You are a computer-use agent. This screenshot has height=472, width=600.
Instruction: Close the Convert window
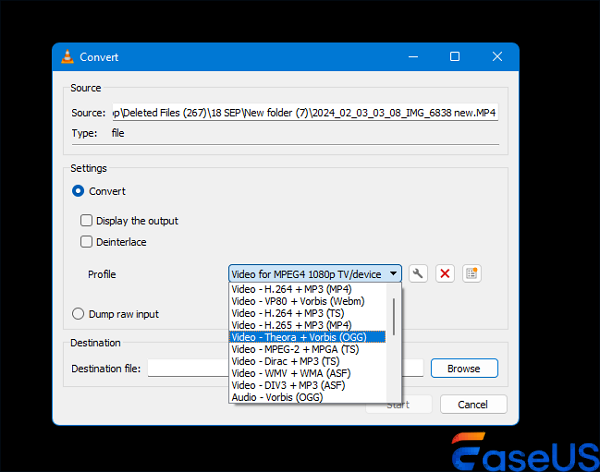coord(497,57)
